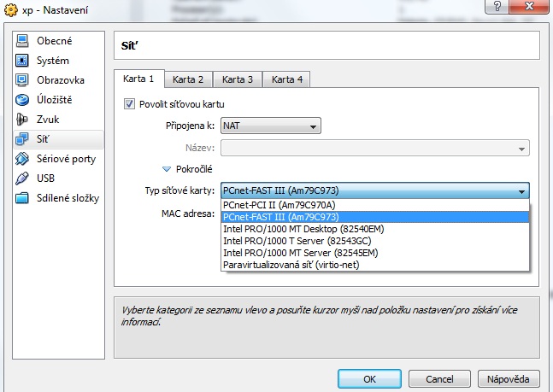Click the MAC adresa label
The width and height of the screenshot is (553, 392).
(188, 214)
